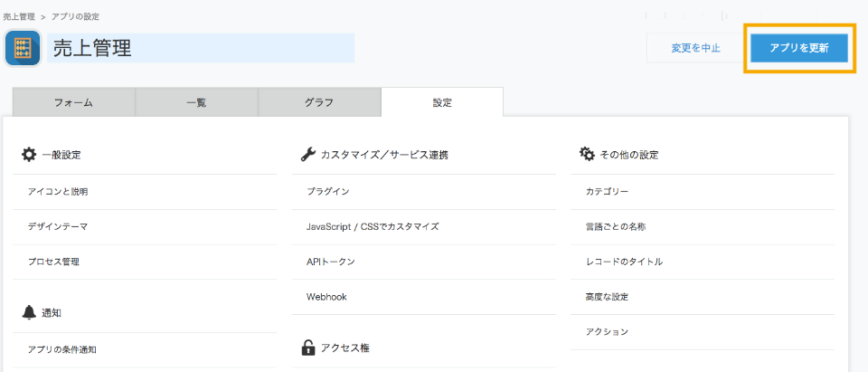Click the wrench icon next to カスタマイズ／サービス連携
This screenshot has height=372, width=868.
[307, 155]
